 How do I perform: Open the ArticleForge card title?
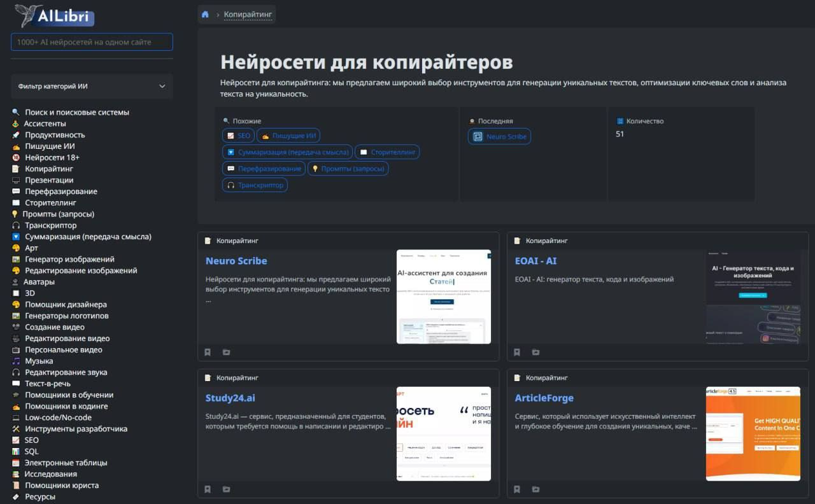coord(544,398)
